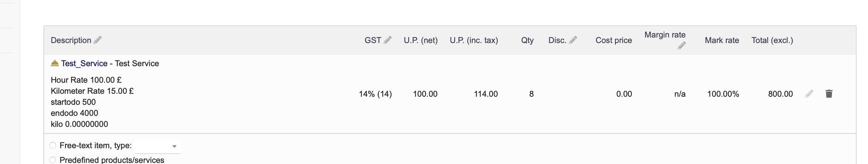This screenshot has width=868, height=164.
Task: Edit the Test_Service line with pencil icon
Action: click(809, 94)
